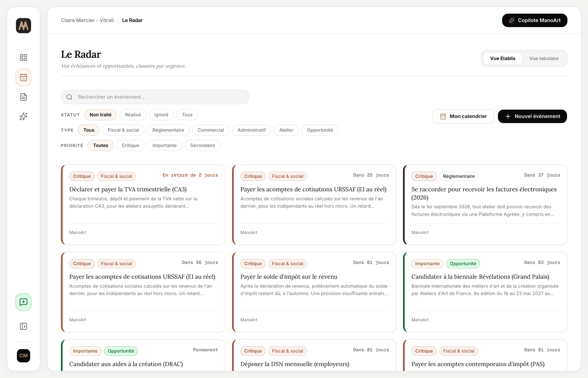The height and width of the screenshot is (378, 588).
Task: Filter type by Fiscal & social chip
Action: tap(123, 130)
